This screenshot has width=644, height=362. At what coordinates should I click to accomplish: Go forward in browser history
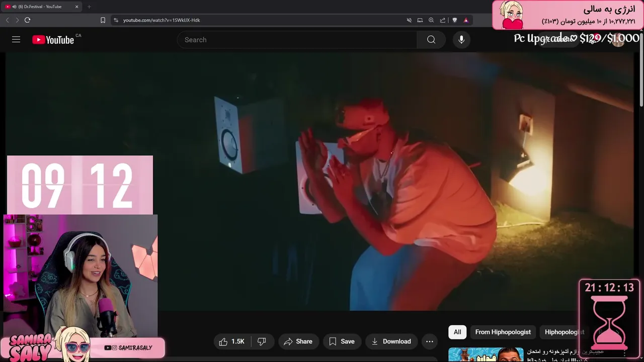coord(17,20)
